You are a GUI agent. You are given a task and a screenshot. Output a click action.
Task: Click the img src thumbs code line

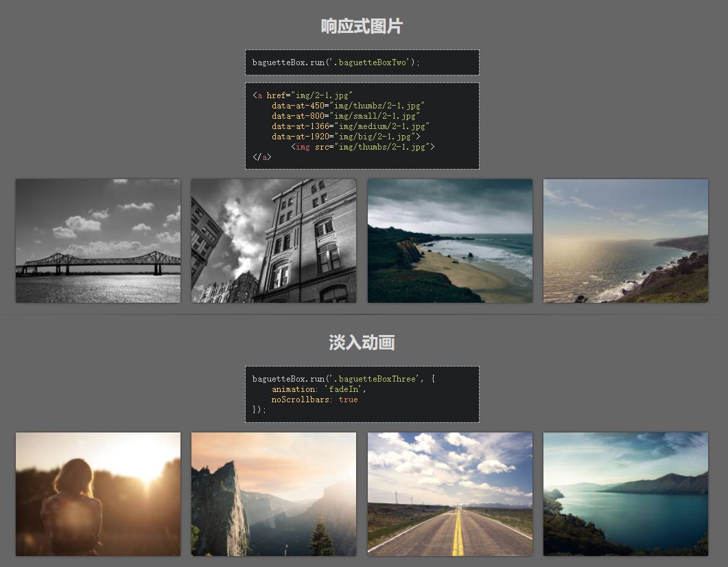coord(362,147)
